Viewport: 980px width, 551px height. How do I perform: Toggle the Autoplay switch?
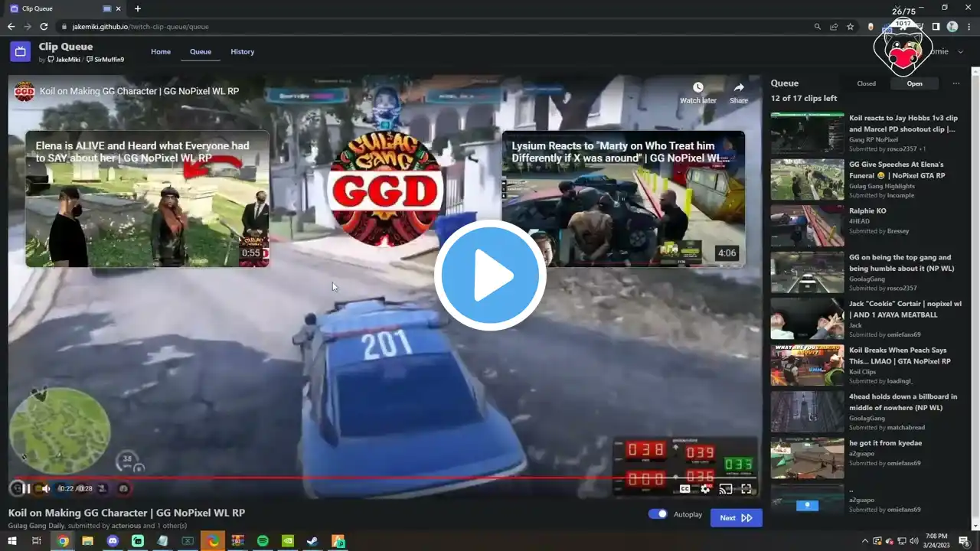point(658,514)
